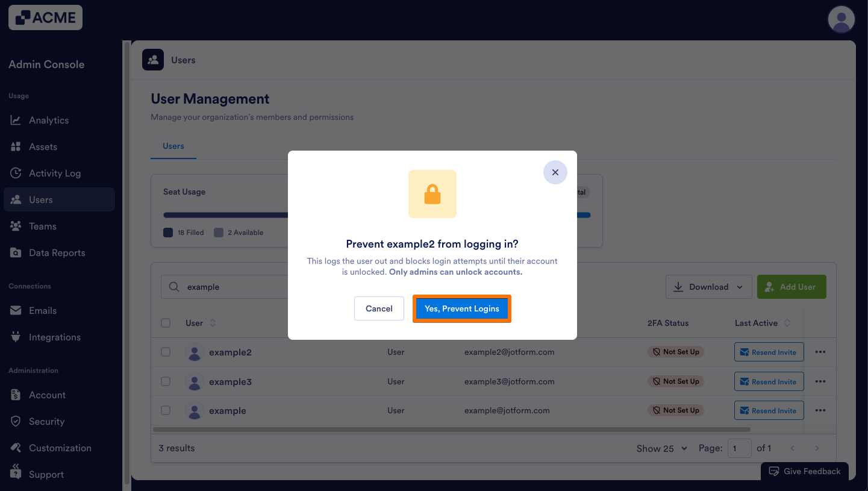Screen dimensions: 868x491
Task: Click the Integrations plug icon
Action: 16,337
